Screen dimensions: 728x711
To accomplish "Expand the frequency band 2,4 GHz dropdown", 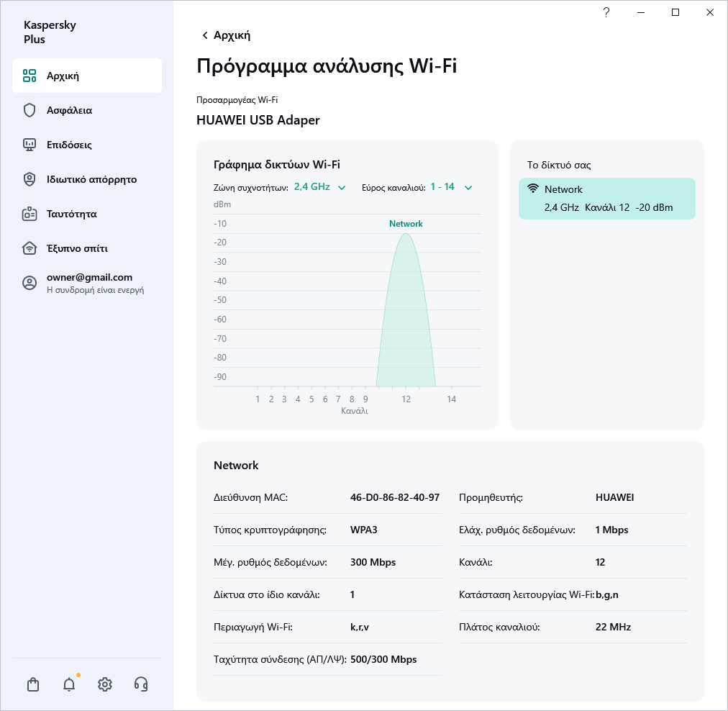I will (320, 187).
